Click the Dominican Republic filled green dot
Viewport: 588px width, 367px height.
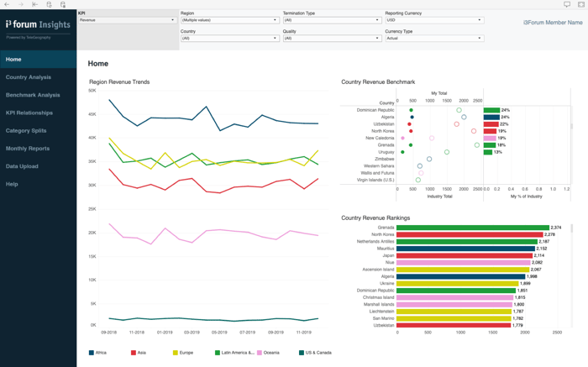coord(411,110)
